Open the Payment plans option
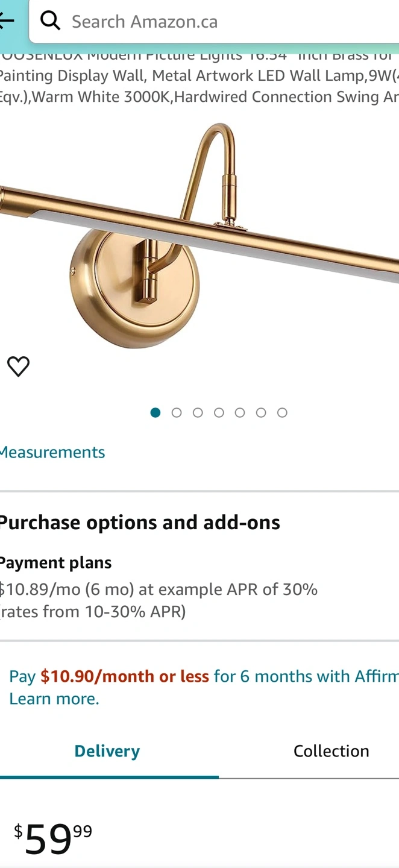 pos(55,562)
